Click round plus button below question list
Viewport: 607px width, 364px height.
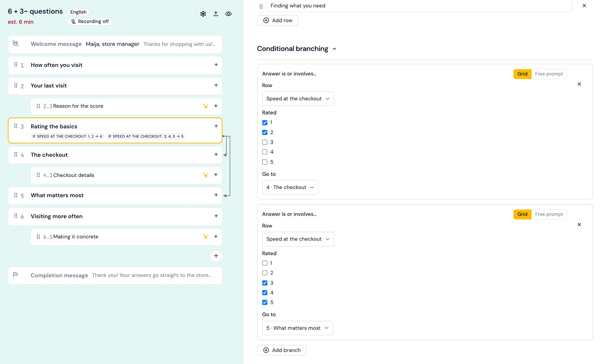[216, 256]
